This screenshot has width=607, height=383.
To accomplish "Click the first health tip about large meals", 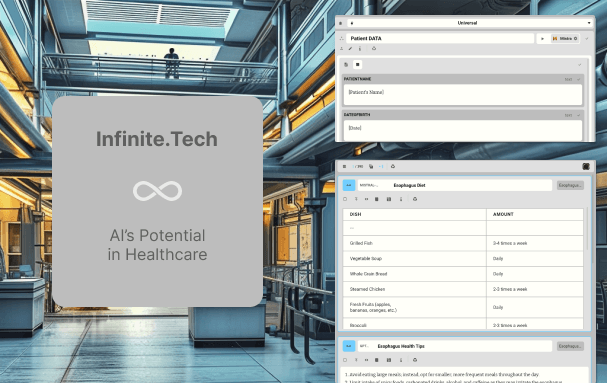I will [441, 375].
